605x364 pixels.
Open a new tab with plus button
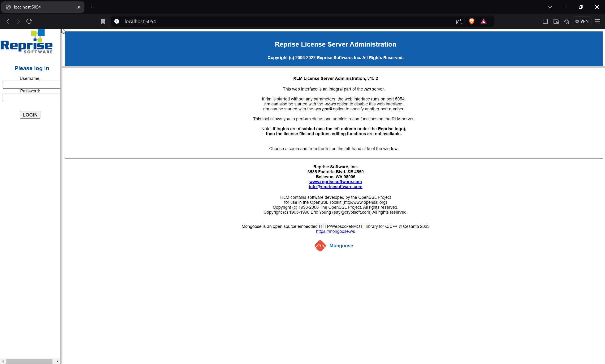[92, 7]
